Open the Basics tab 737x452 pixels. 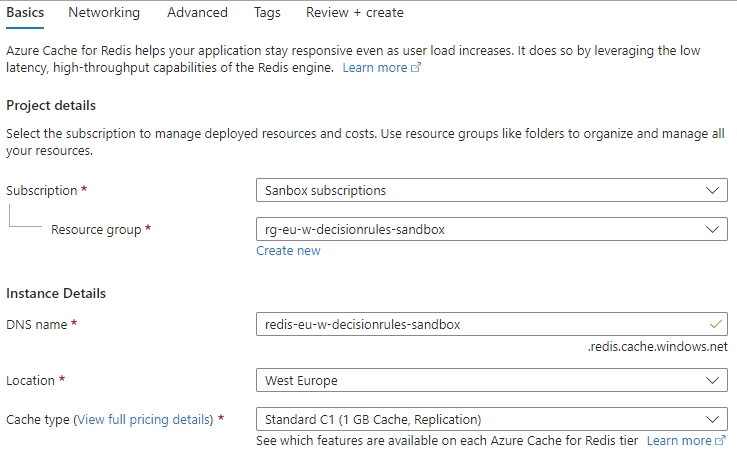click(25, 13)
